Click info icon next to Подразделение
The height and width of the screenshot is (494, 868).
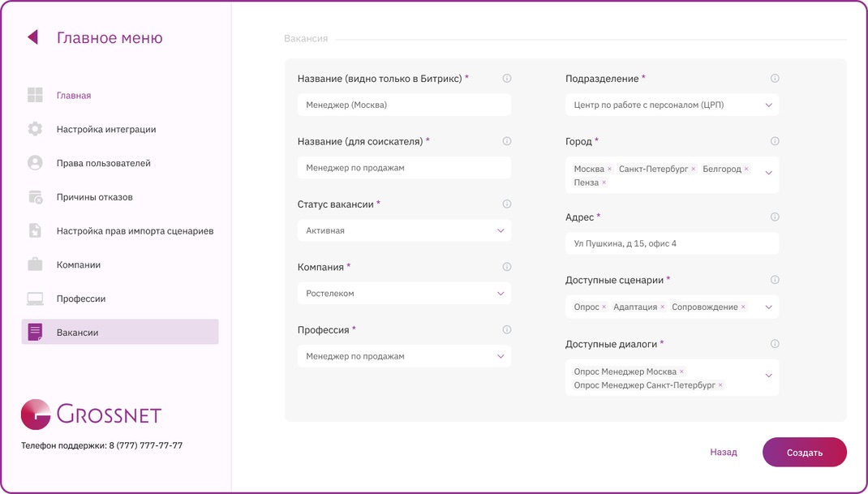[775, 79]
